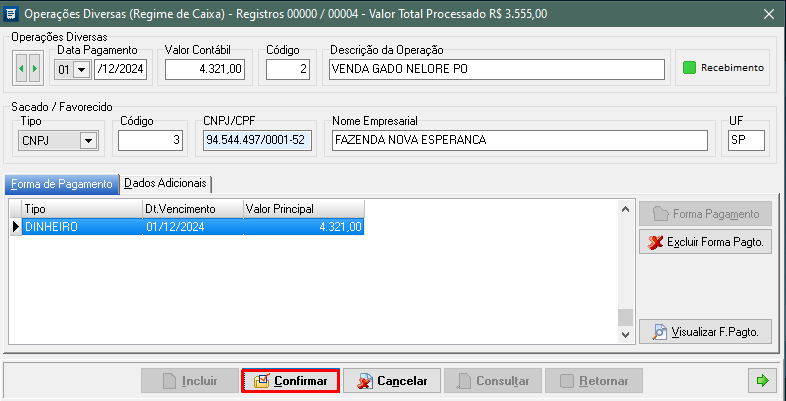Click the row pointer beside DINHEIRO
Screen dimensions: 786x401
click(15, 227)
